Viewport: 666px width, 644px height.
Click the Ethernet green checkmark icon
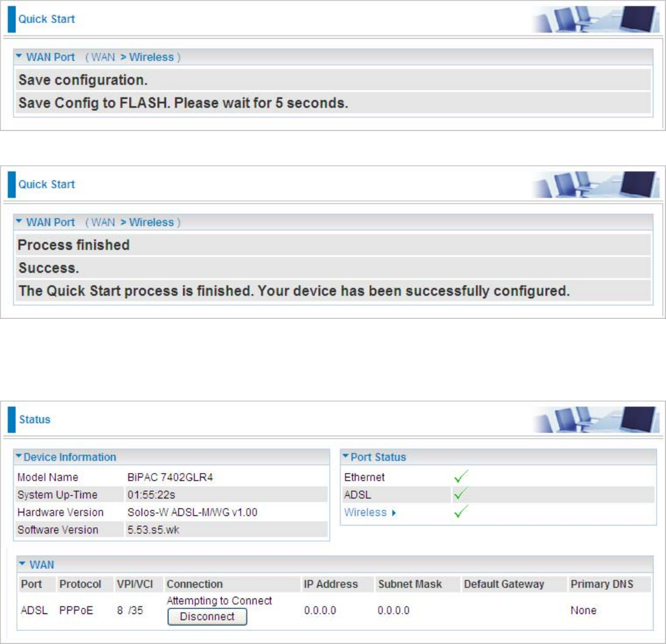click(461, 477)
